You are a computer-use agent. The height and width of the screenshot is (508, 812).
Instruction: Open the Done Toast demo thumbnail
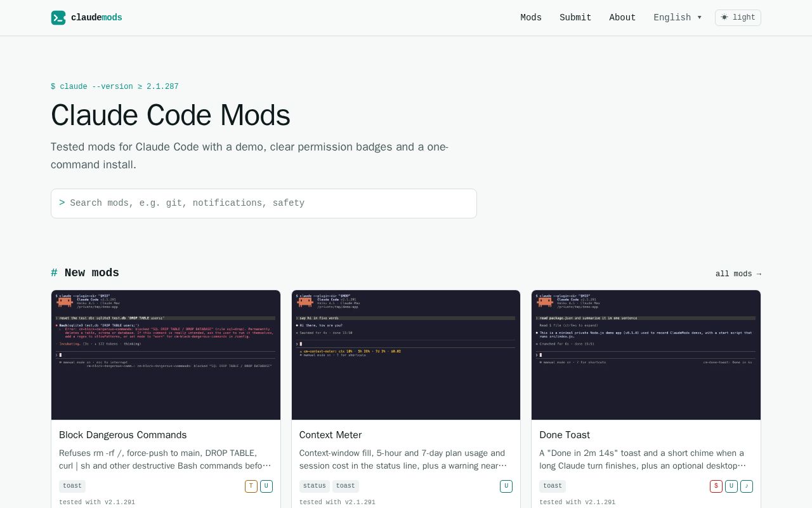[x=646, y=355]
